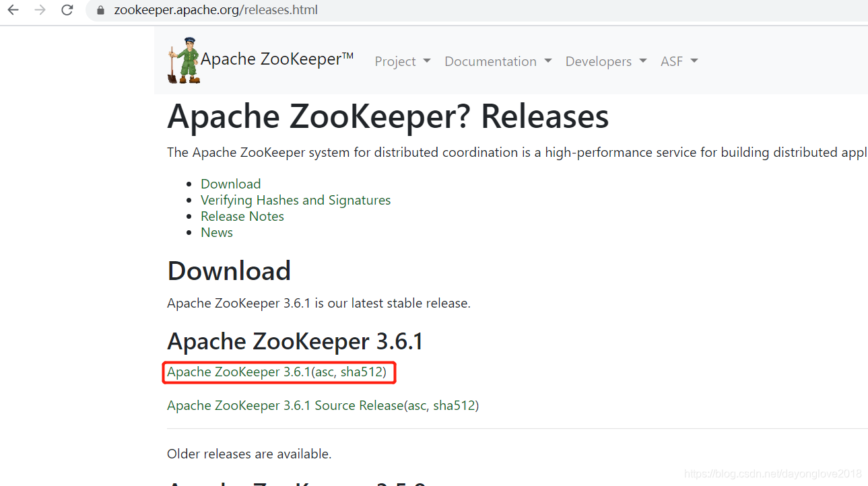
Task: Click the intro paragraph about distributed coordination
Action: (x=517, y=152)
